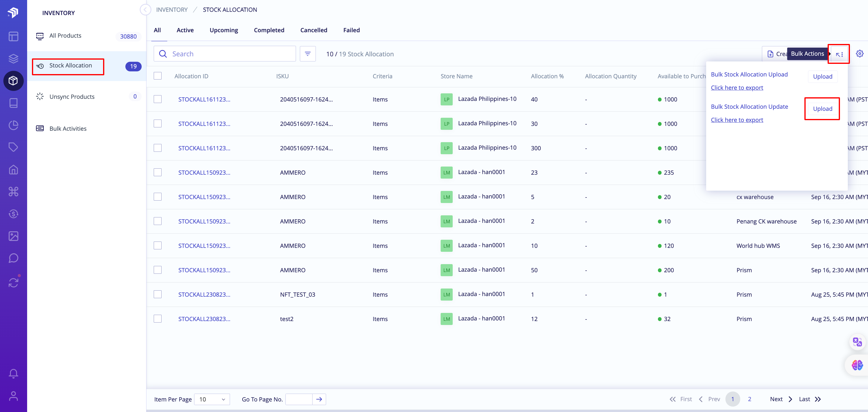868x412 pixels.
Task: Open allocation STOCKALL230823 for test2
Action: click(204, 319)
